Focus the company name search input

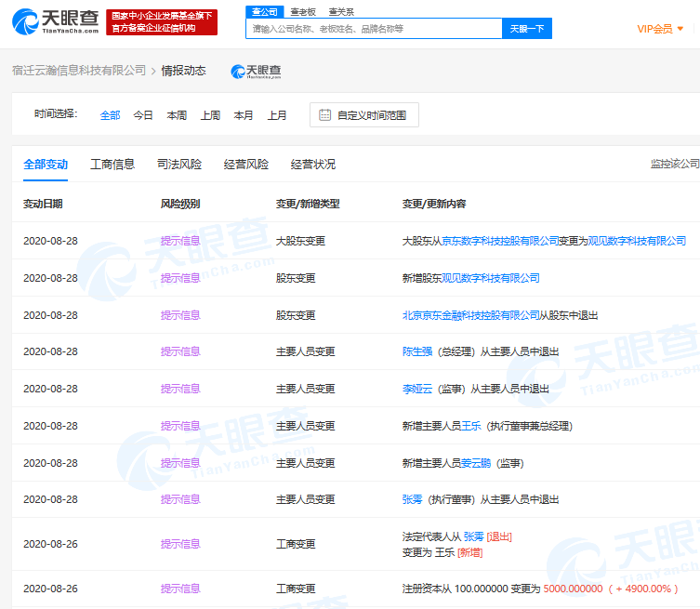click(x=374, y=29)
